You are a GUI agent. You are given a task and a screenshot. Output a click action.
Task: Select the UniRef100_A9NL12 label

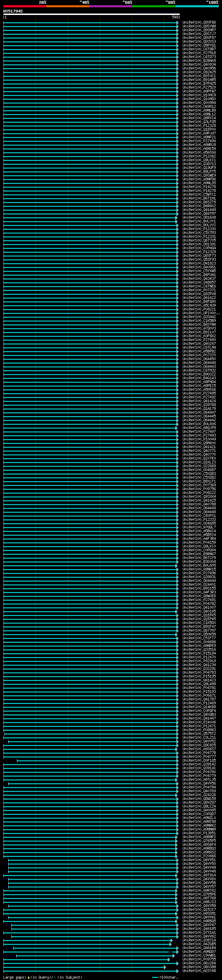click(x=199, y=114)
